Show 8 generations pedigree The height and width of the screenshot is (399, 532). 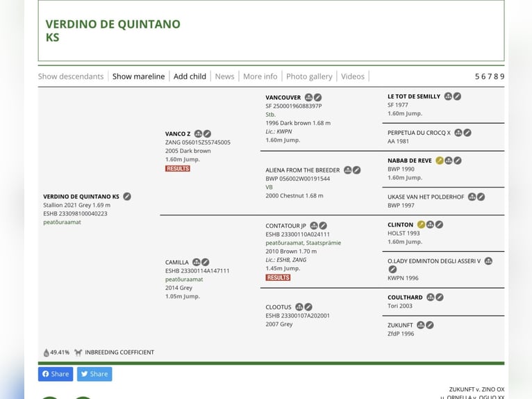[x=496, y=76]
